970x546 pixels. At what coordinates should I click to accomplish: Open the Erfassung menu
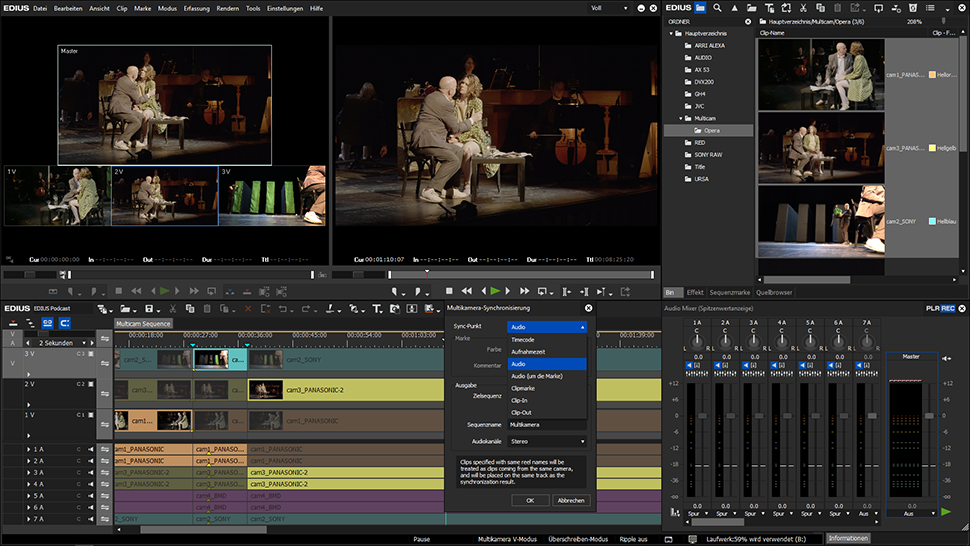tap(196, 9)
